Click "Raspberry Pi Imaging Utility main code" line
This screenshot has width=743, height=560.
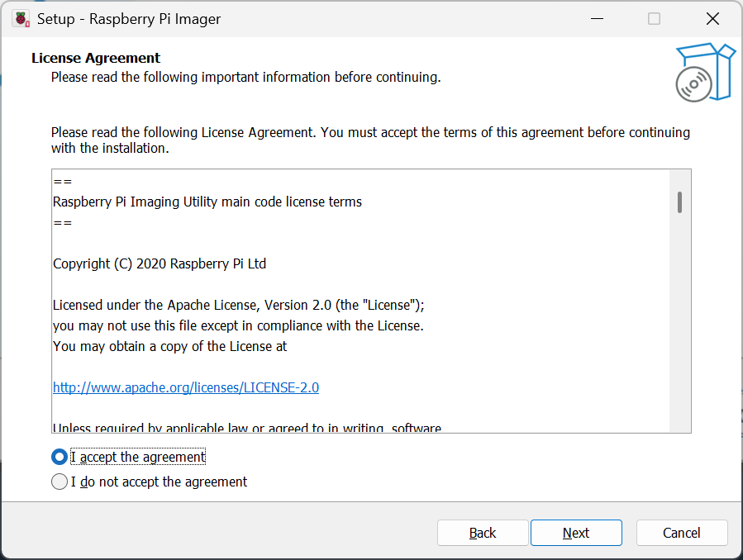coord(207,202)
